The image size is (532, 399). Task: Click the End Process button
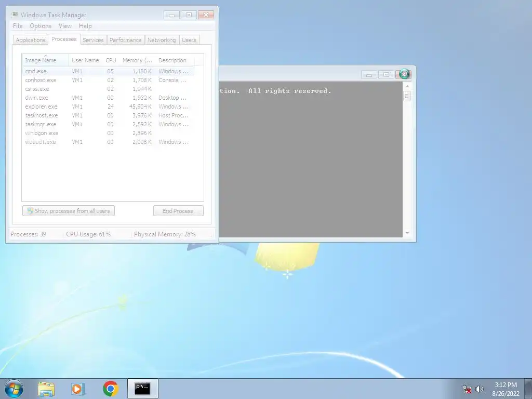178,211
